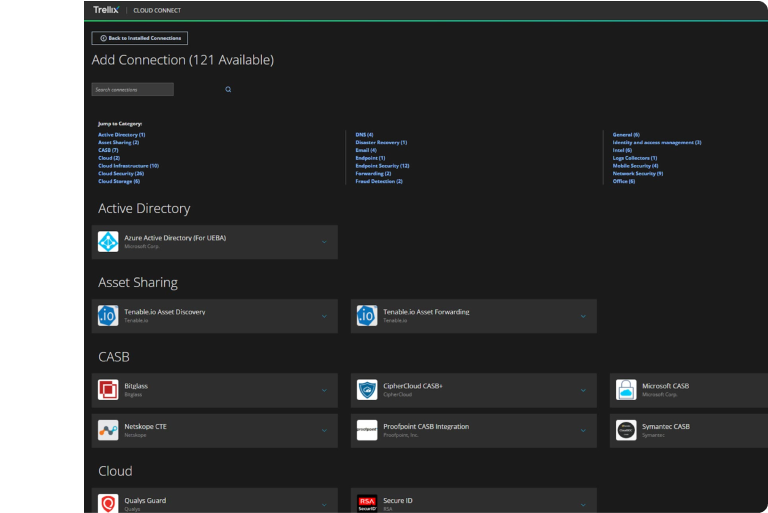Select Azure Active Directory (For UEBA) title

[175, 238]
